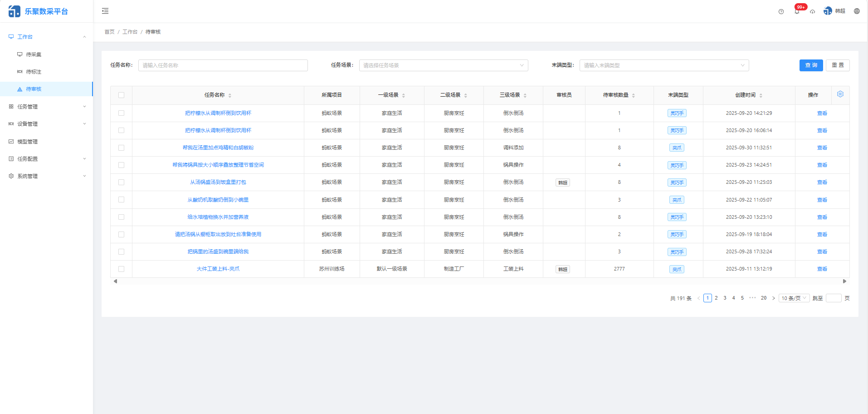
Task: Open the notification bell with 99+ badge
Action: [796, 11]
